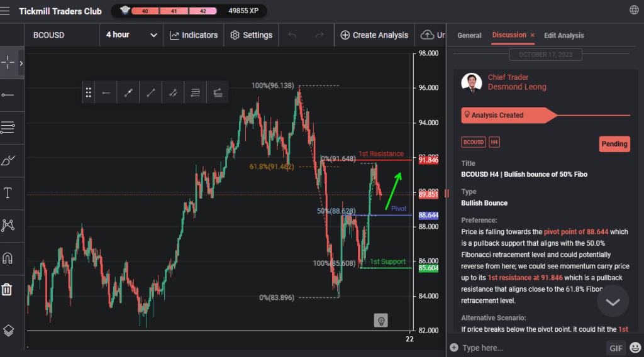Choose the parallel channel line tool
Viewport: 644px width, 357px height.
[x=174, y=93]
